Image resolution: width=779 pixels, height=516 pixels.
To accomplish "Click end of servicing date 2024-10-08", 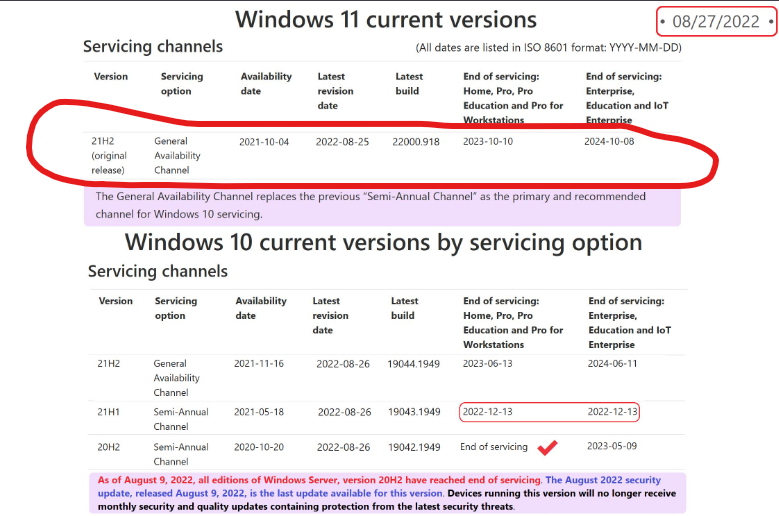I will click(x=609, y=142).
